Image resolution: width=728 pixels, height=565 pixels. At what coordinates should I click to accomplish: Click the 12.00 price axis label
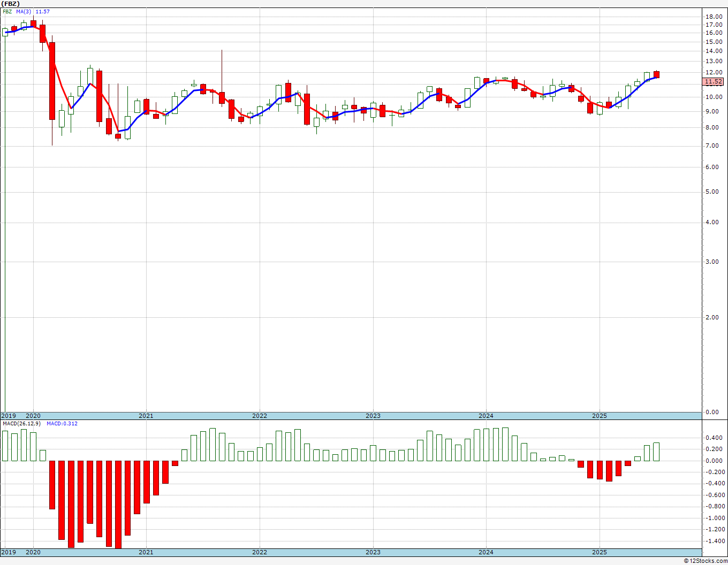[714, 72]
